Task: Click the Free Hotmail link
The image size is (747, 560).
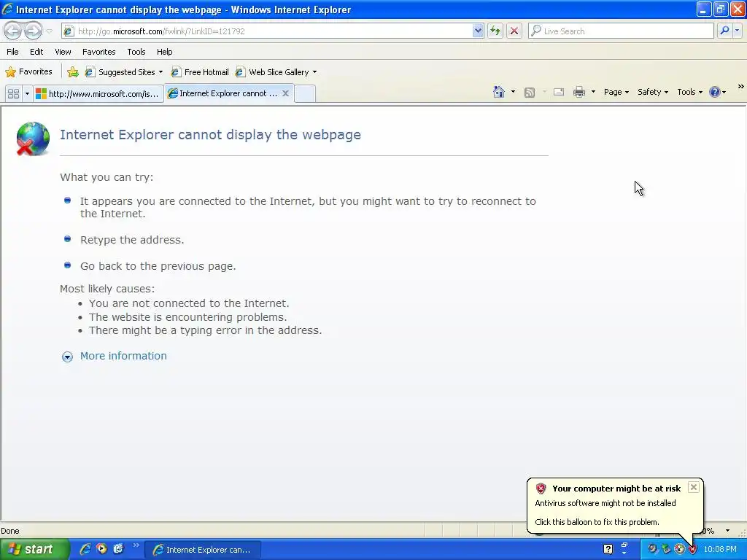Action: pyautogui.click(x=200, y=72)
